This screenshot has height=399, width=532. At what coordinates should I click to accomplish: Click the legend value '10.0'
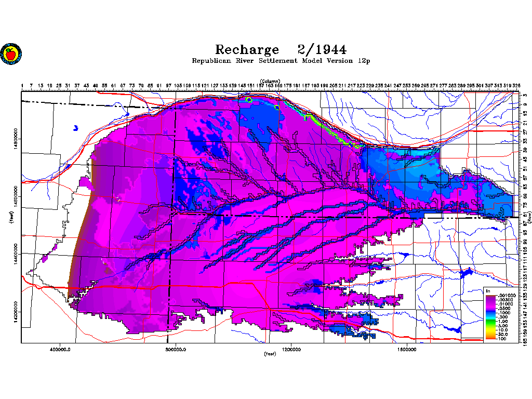tap(502, 330)
